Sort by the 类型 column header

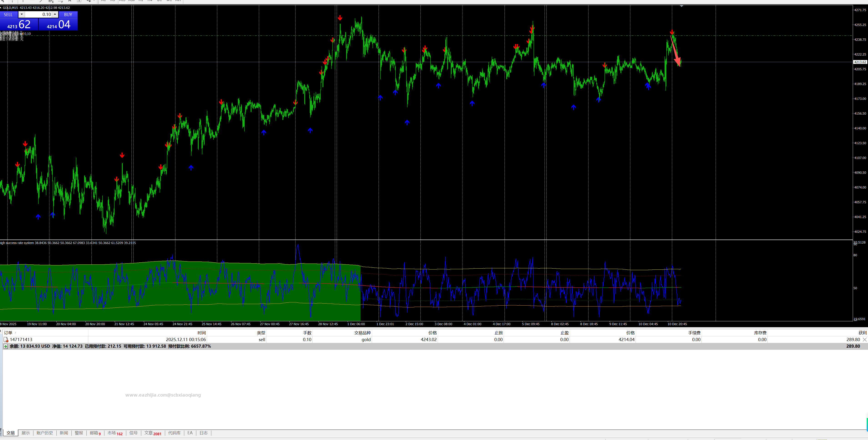(x=261, y=333)
